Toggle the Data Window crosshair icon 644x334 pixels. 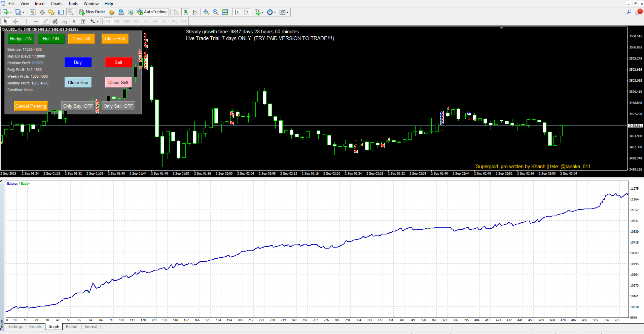coord(42,12)
